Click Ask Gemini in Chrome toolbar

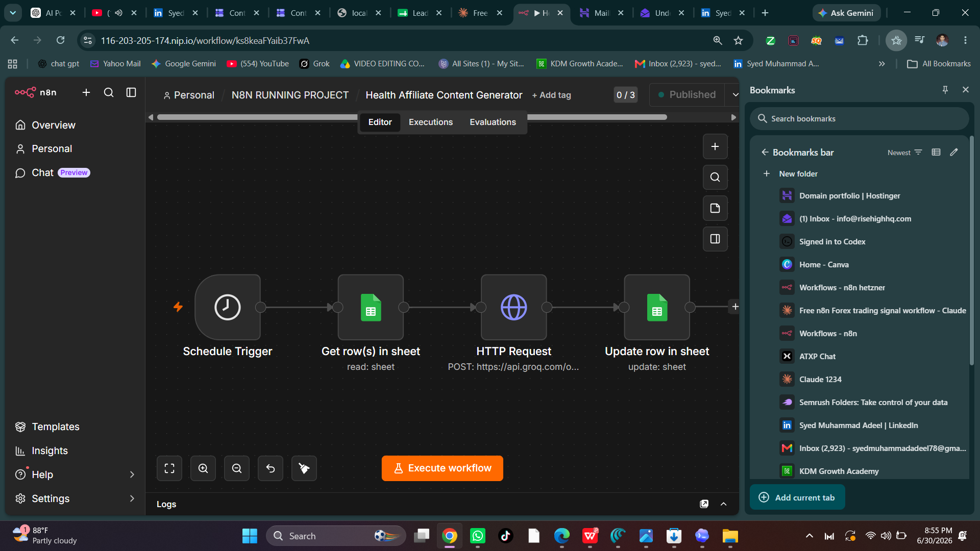pos(846,13)
